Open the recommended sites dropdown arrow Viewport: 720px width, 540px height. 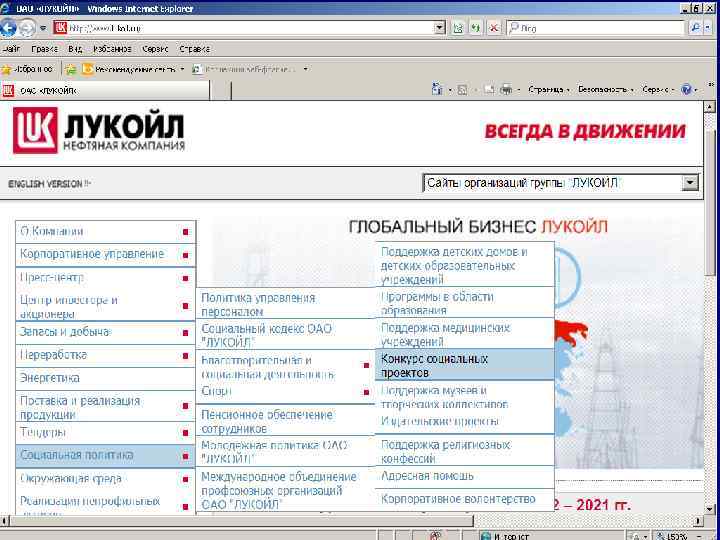182,70
